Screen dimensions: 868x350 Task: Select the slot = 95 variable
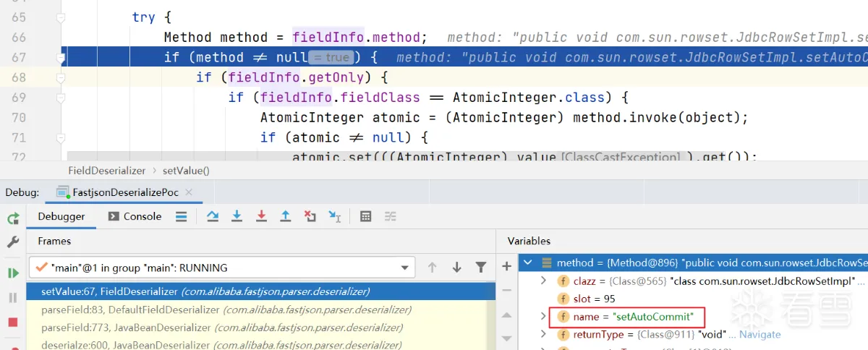[693, 299]
